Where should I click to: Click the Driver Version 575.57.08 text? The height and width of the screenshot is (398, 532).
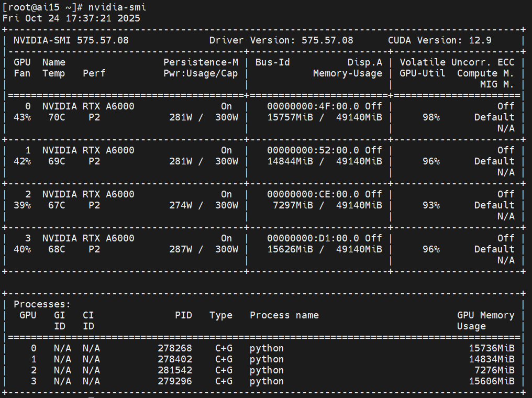coord(281,40)
